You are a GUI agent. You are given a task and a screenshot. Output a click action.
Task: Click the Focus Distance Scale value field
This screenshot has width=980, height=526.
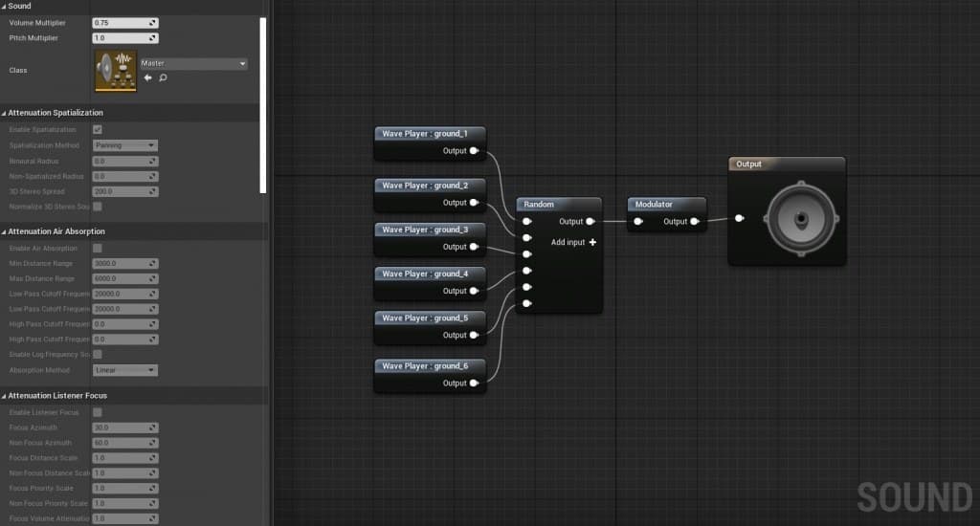(x=125, y=458)
